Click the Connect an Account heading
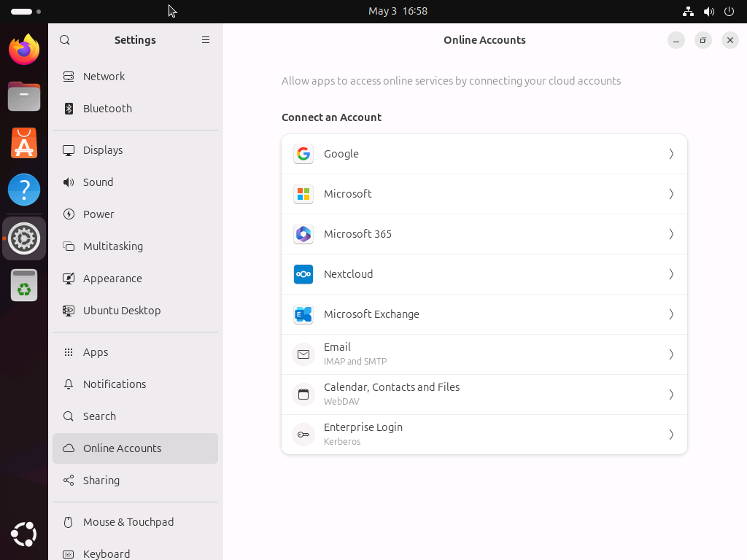 click(332, 117)
